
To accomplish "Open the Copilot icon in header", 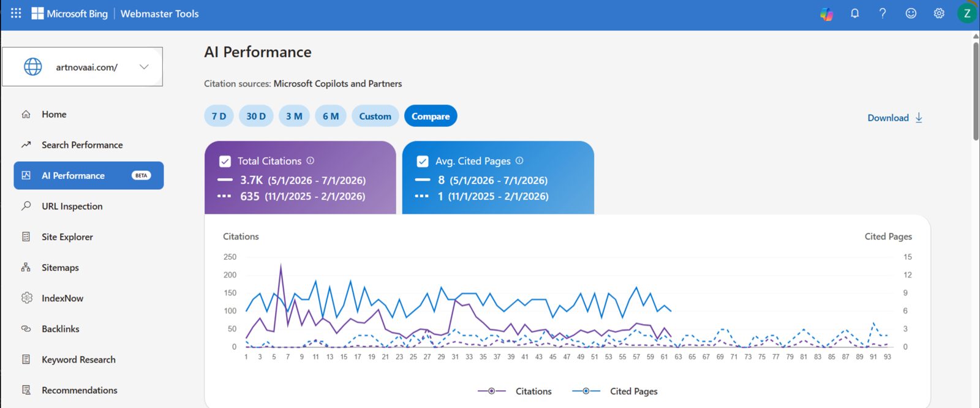I will (827, 13).
